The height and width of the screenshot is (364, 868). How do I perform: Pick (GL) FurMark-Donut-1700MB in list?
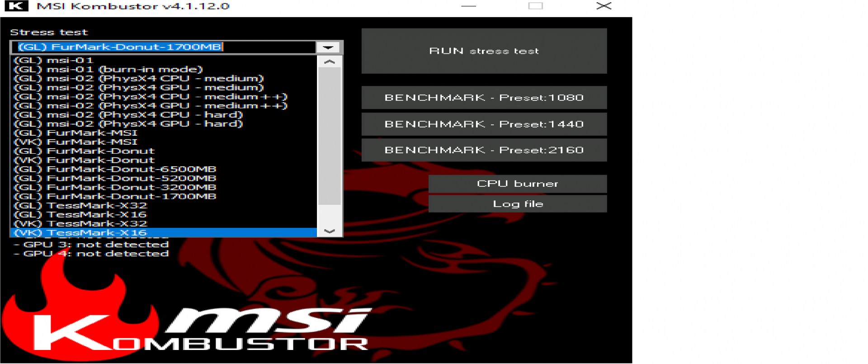click(x=164, y=196)
